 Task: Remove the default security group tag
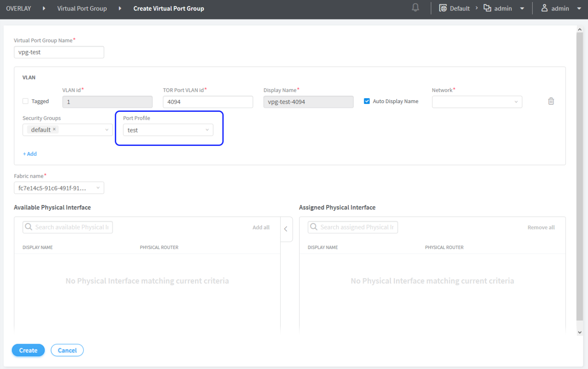54,130
